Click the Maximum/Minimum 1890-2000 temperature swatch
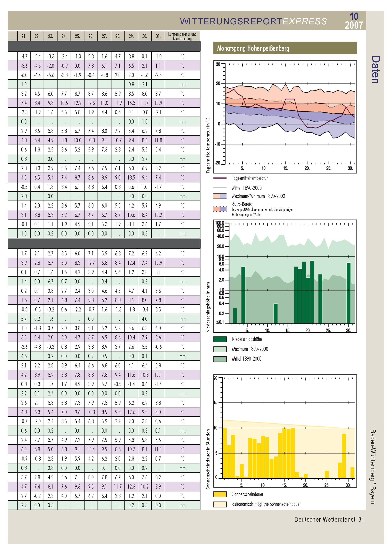This screenshot has width=392, height=555. pyautogui.click(x=220, y=196)
